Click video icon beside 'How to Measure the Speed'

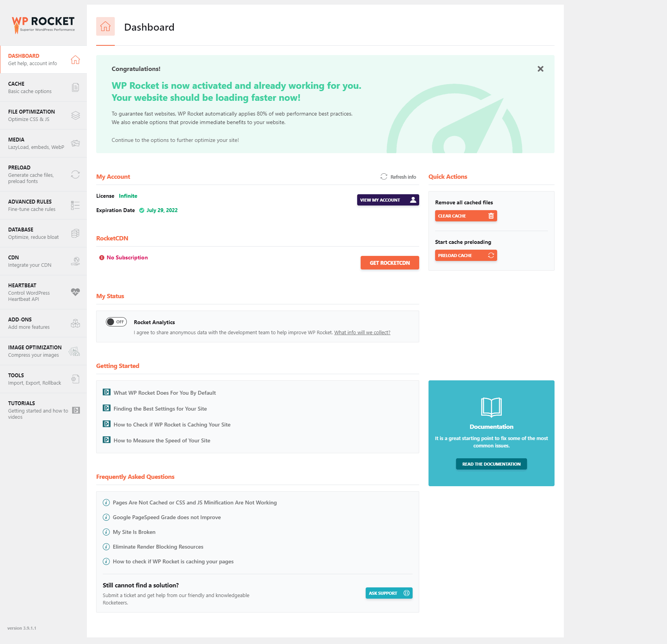click(x=107, y=440)
